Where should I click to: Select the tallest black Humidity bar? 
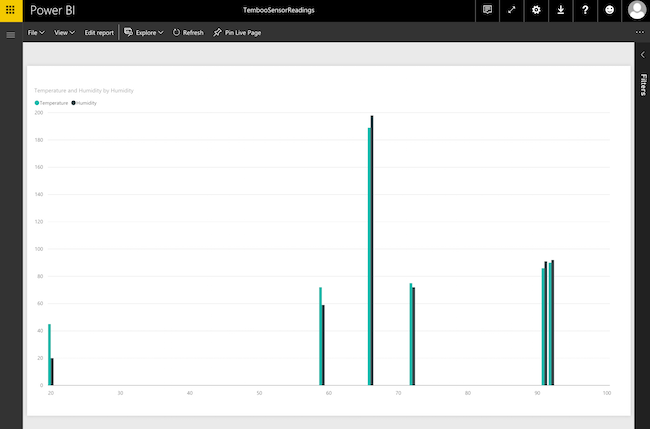[372, 250]
